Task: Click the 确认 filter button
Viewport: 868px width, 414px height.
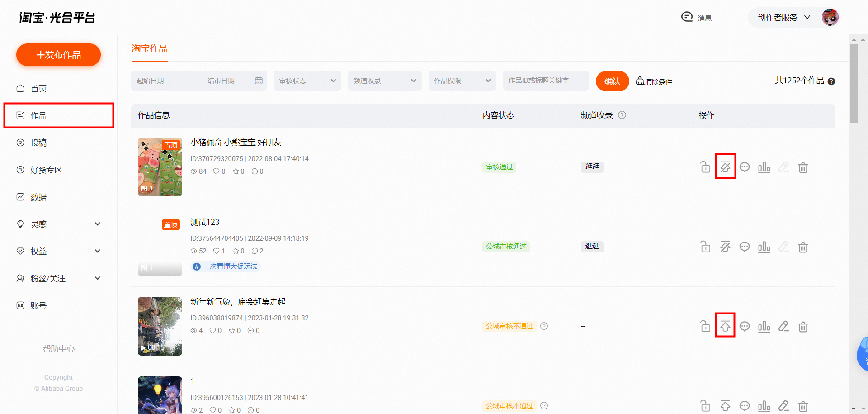Action: click(612, 81)
